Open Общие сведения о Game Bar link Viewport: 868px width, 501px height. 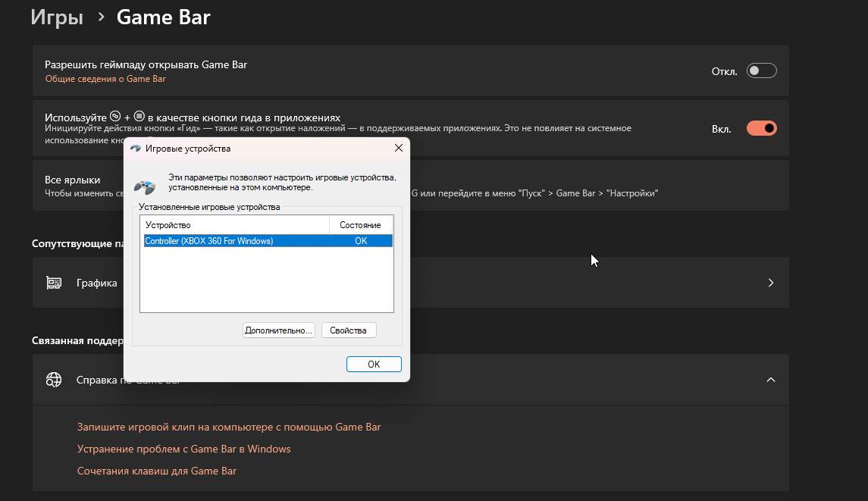coord(105,79)
